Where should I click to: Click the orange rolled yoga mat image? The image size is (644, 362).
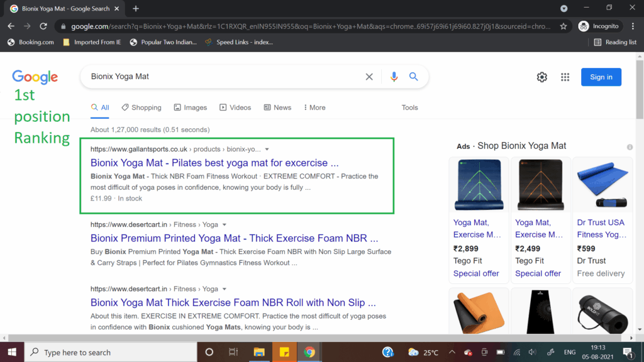(479, 312)
